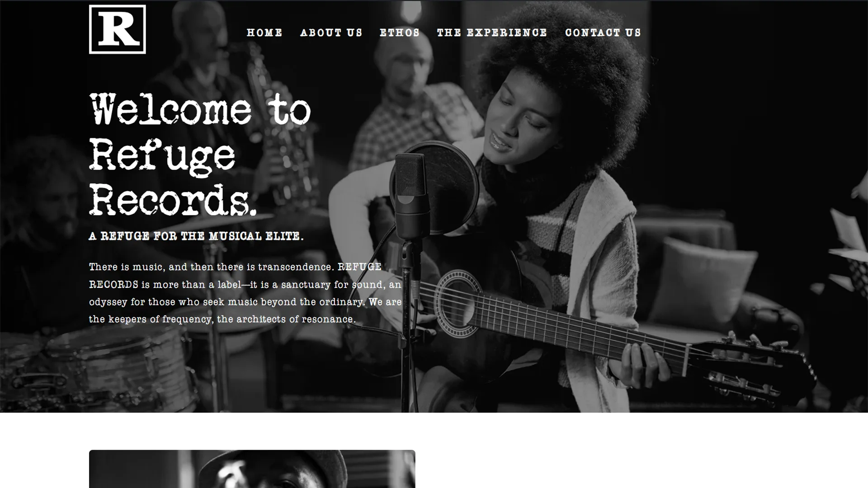Navigate to Contact Us

point(603,33)
